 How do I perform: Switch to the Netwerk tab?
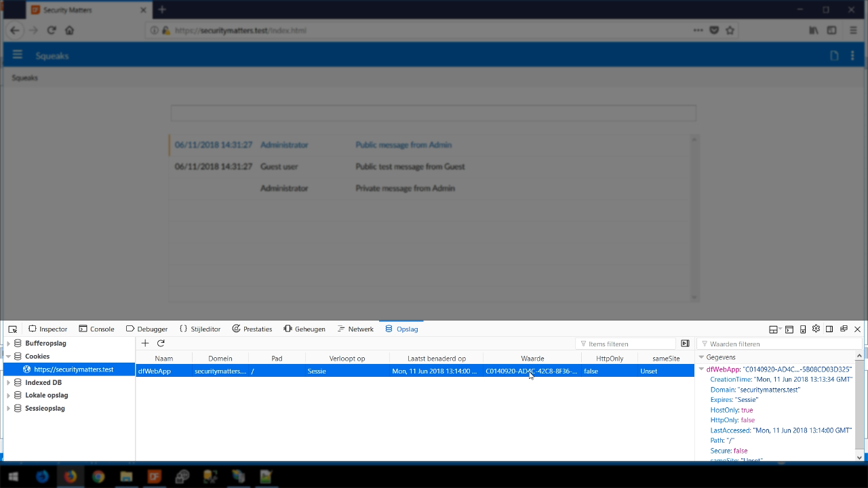point(355,329)
